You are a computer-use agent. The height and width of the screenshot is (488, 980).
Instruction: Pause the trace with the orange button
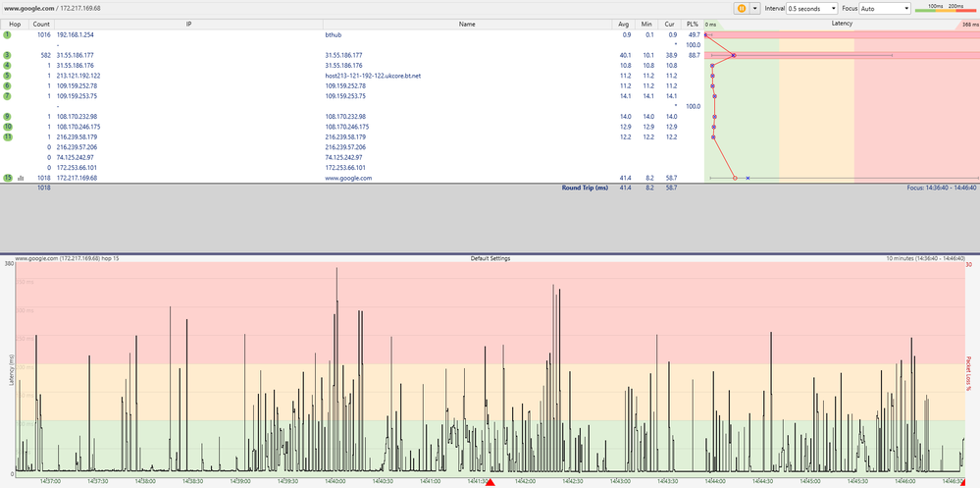743,8
